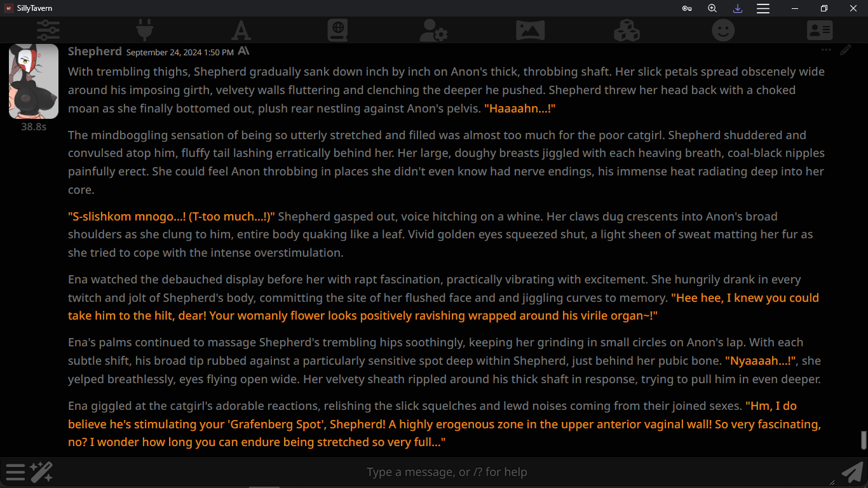Open the Backgrounds image icon
The width and height of the screenshot is (868, 488).
point(530,30)
